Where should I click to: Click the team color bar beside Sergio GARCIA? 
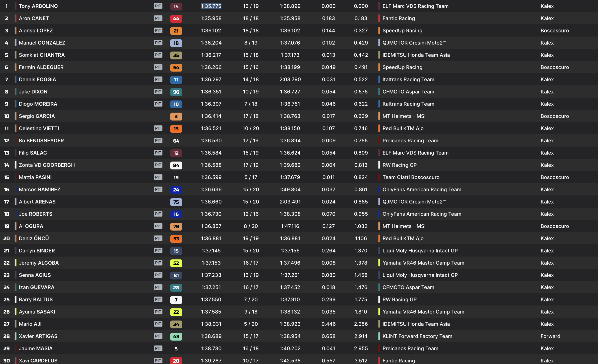(x=16, y=116)
